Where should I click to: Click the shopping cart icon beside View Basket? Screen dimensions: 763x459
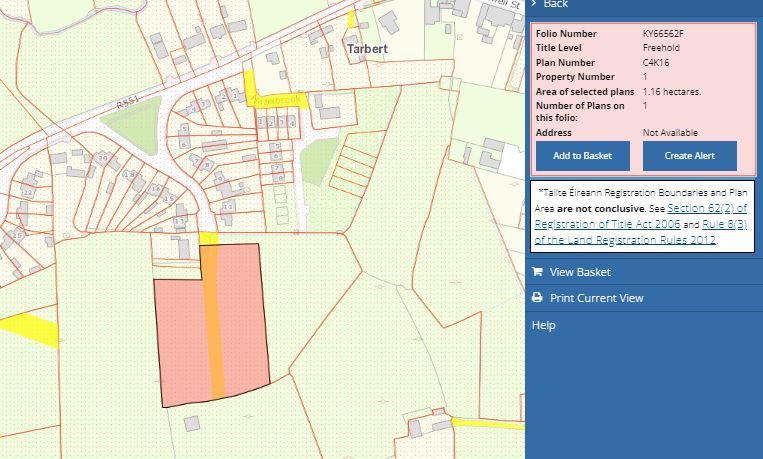(537, 272)
